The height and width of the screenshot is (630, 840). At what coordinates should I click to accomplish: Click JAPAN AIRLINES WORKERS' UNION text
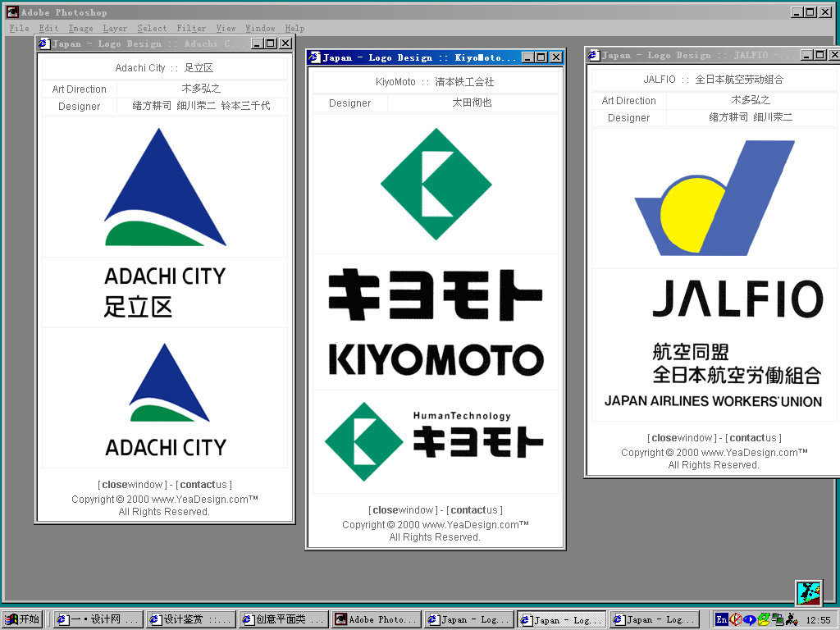point(713,400)
